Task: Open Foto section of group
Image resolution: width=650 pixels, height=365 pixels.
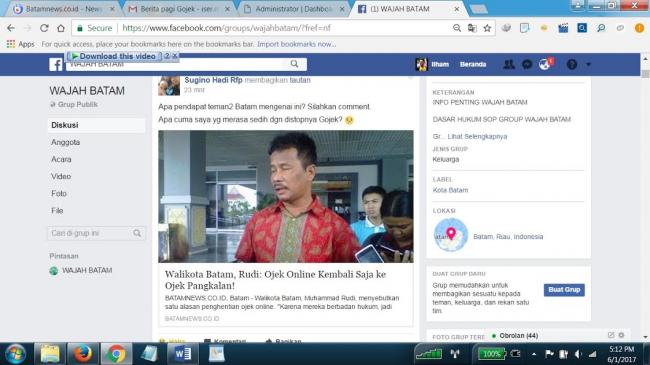Action: (59, 193)
